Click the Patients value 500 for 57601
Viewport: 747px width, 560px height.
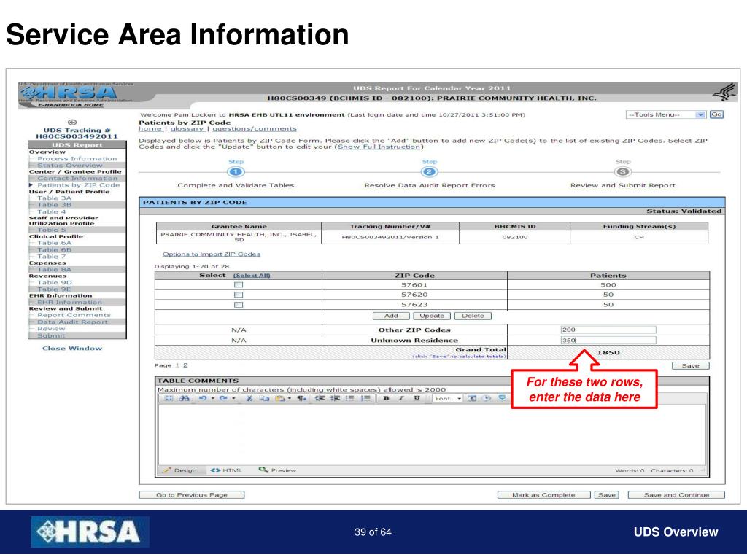click(x=608, y=285)
